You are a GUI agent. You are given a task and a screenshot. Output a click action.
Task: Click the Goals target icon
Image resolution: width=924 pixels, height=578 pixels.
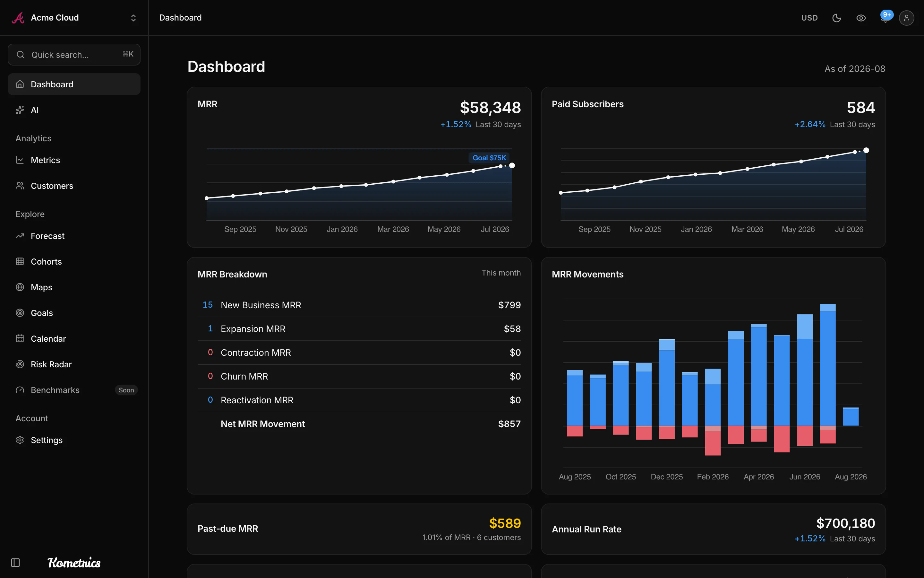coord(20,313)
